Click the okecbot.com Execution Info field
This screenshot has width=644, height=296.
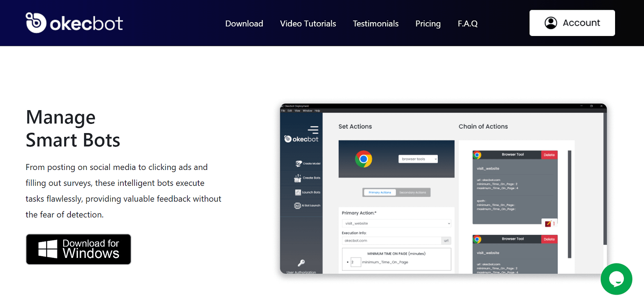390,240
